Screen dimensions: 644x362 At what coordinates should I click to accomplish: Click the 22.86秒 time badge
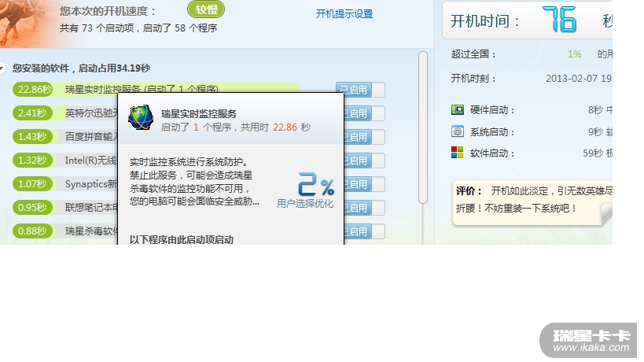[32, 89]
